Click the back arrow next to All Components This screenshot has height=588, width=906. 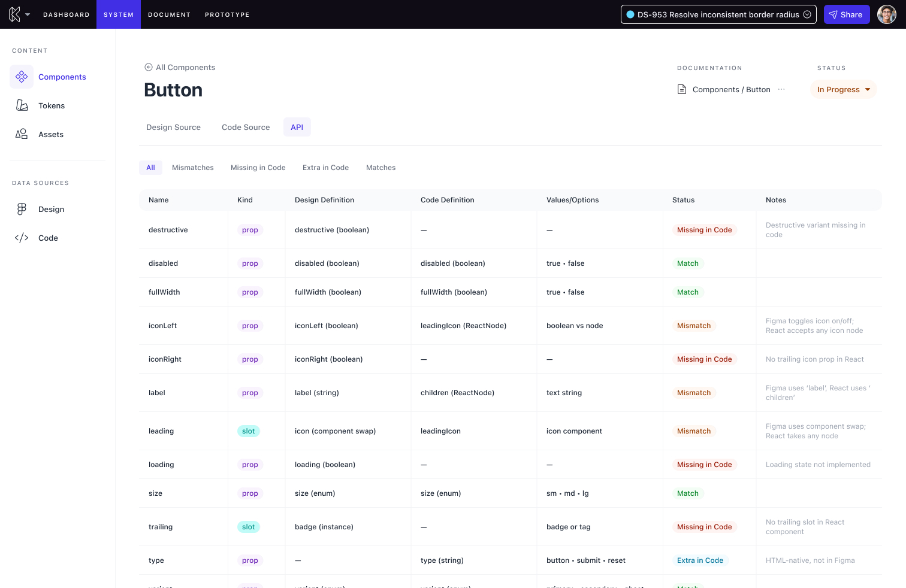pyautogui.click(x=148, y=67)
